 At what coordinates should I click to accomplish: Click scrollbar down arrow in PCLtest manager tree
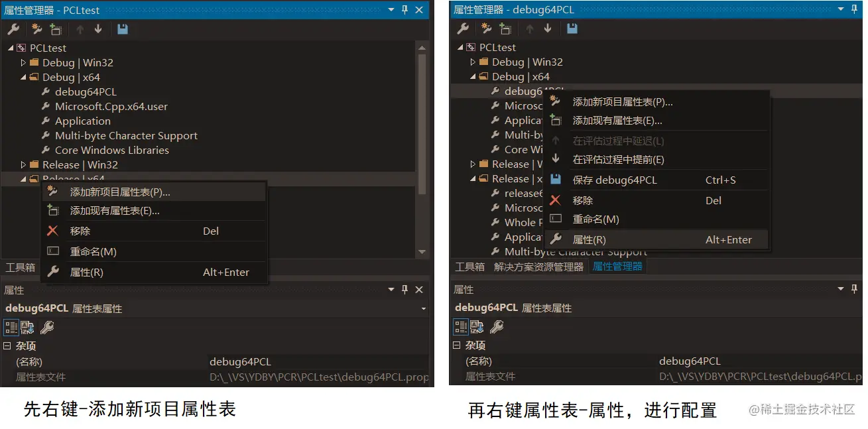pos(422,252)
